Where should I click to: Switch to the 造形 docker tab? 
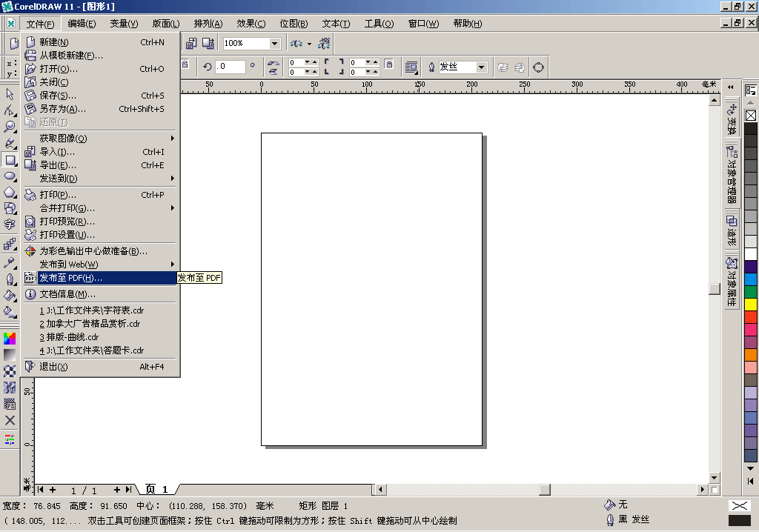pos(732,230)
